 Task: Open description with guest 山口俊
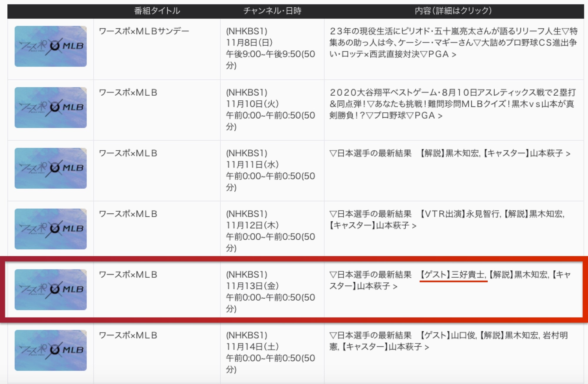point(448,341)
